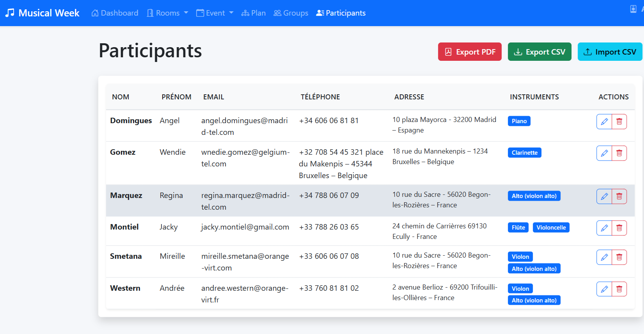Open the Groups section
Screen dimensions: 644x334
[291, 13]
